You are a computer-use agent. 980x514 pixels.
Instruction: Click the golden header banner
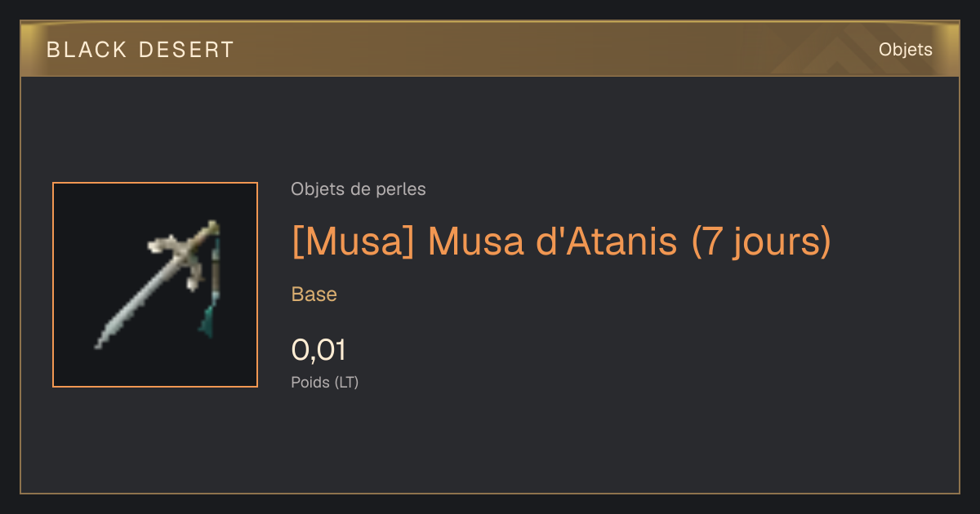(490, 49)
